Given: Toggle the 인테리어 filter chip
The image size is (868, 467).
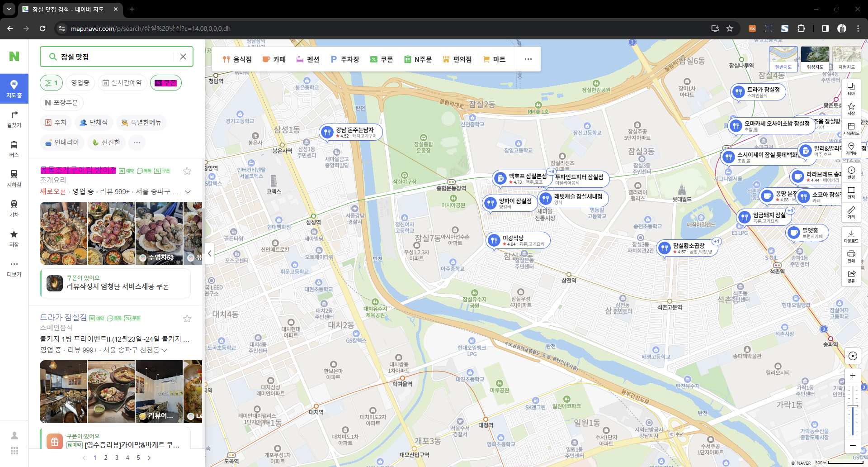Looking at the screenshot, I should (x=62, y=143).
